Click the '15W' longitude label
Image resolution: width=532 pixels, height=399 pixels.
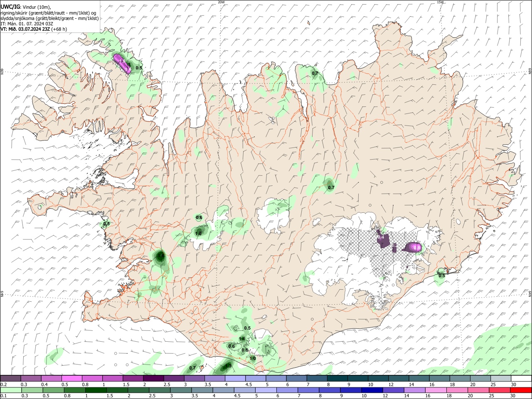[x=440, y=2]
